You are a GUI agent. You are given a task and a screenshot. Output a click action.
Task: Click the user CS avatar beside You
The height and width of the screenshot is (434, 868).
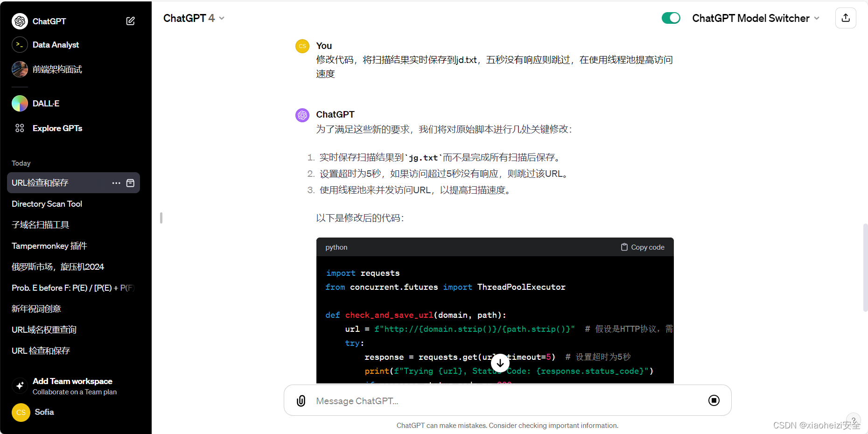302,46
